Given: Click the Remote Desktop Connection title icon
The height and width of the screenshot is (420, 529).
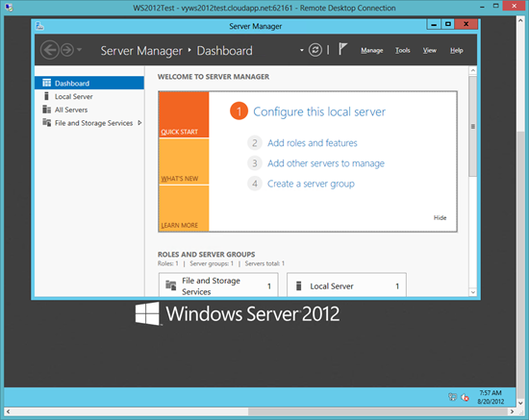Looking at the screenshot, I should pyautogui.click(x=9, y=8).
